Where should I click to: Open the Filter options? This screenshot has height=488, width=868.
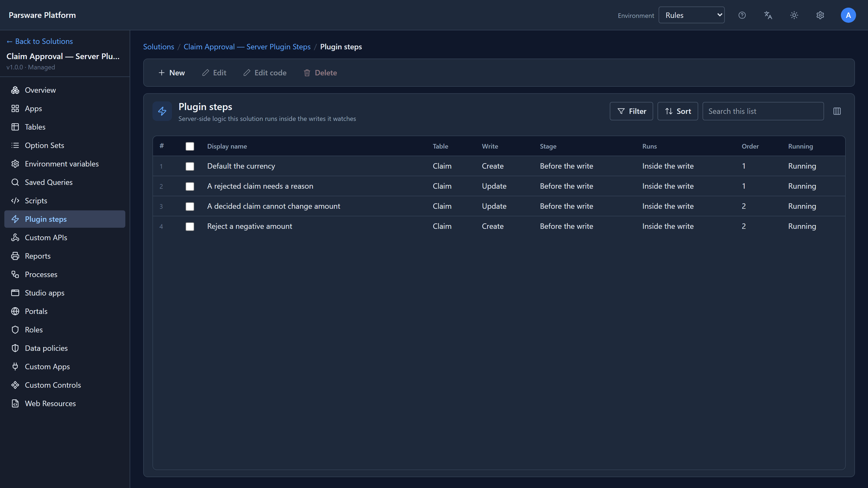[x=631, y=111]
